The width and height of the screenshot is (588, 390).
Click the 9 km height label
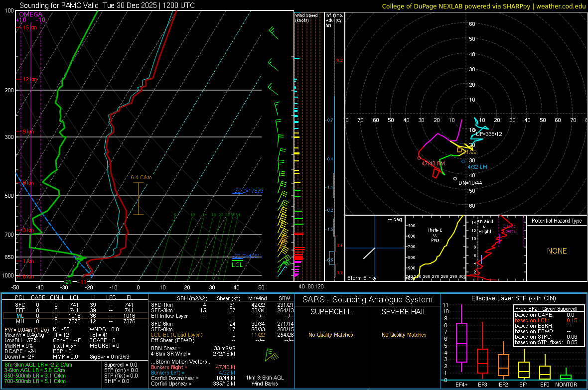point(28,131)
